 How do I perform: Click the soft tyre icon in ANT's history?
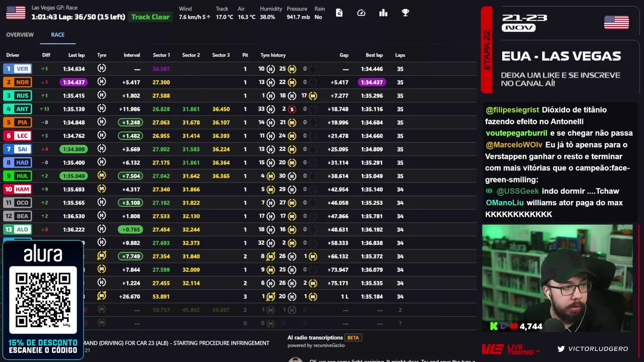(292, 109)
